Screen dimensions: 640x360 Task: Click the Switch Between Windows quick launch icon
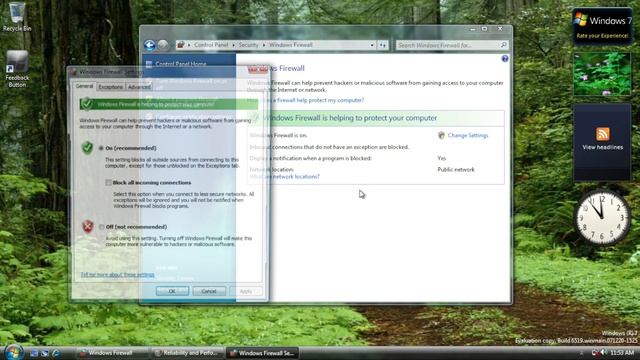tap(45, 353)
